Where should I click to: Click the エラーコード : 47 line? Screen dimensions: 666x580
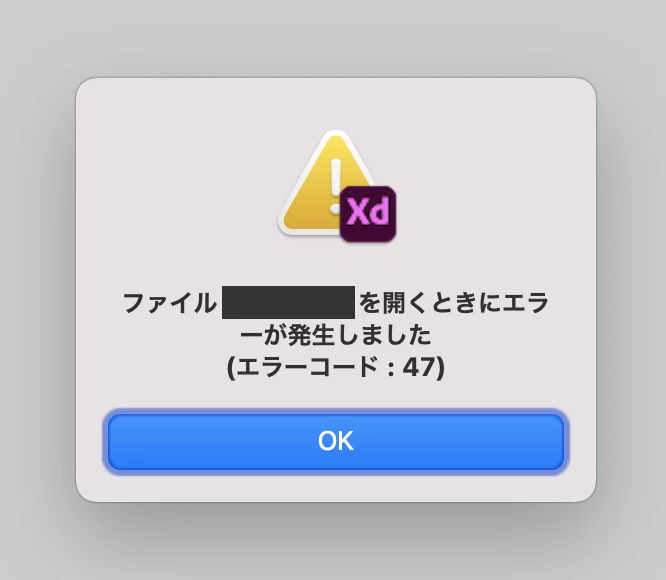point(336,367)
